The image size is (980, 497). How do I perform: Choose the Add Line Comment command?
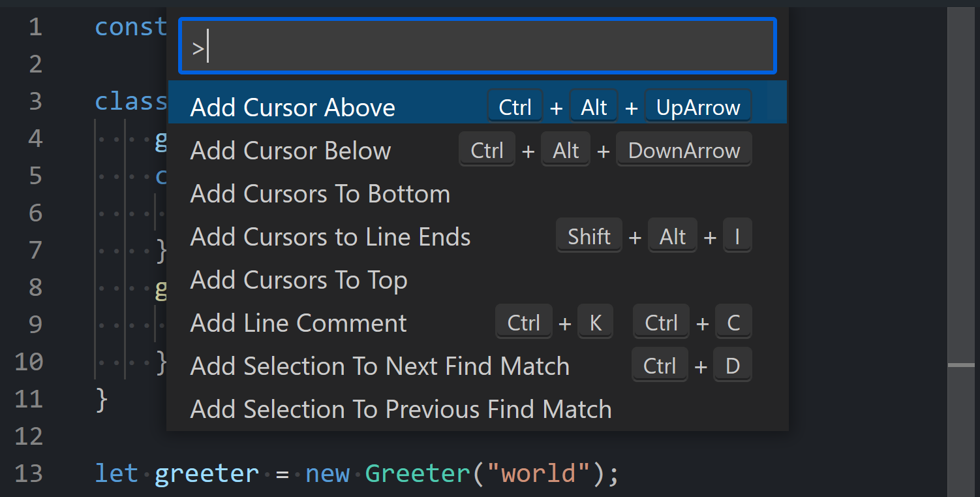click(298, 323)
